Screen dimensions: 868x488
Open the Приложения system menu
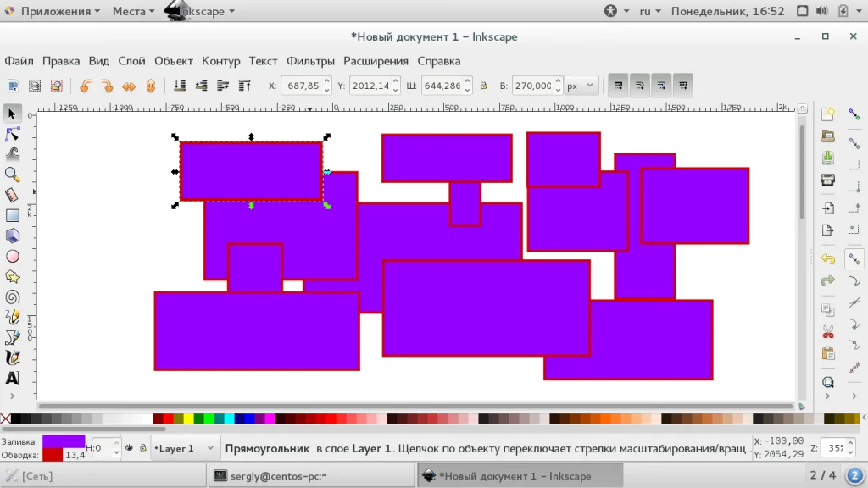pyautogui.click(x=53, y=11)
